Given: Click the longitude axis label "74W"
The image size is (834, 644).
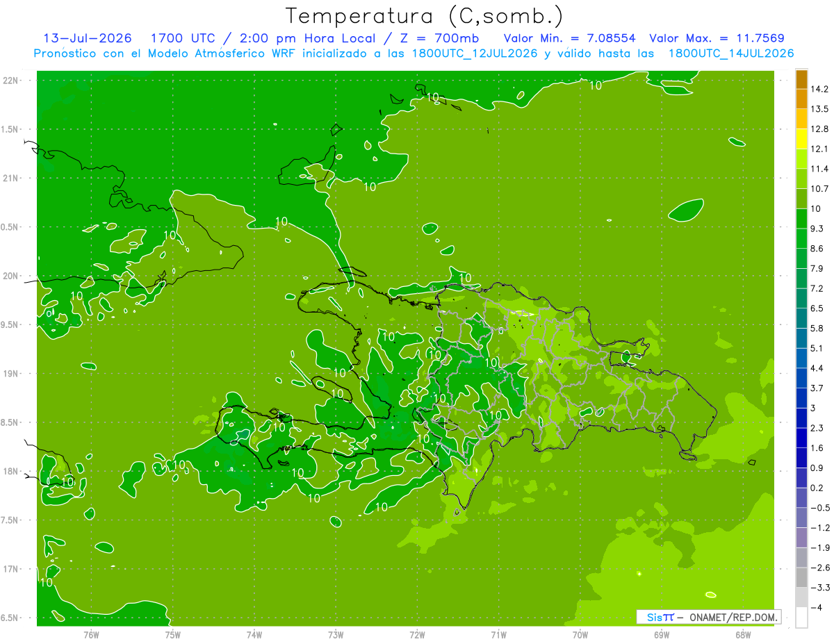Looking at the screenshot, I should click(254, 635).
